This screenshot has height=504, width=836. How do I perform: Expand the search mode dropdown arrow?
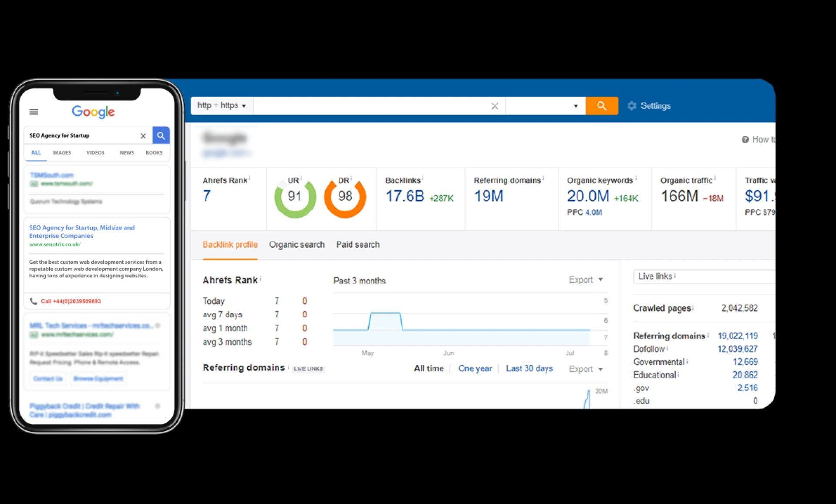[x=575, y=106]
